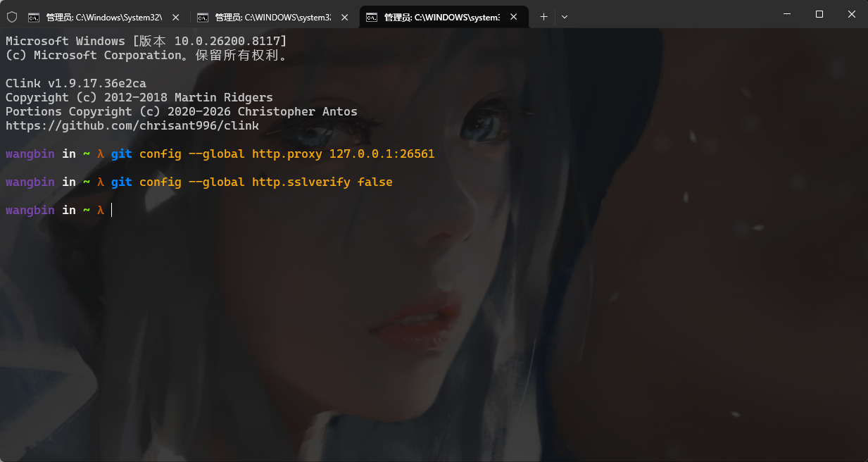Click the line 'Microsoft Windows [版本 10.0.26200.8117]'
Viewport: 868px width, 462px height.
146,42
